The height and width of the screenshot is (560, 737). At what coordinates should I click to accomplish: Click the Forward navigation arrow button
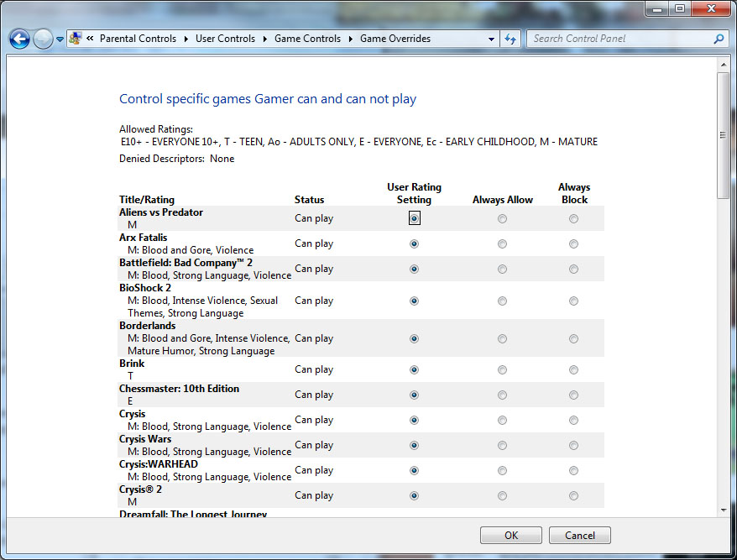point(43,39)
